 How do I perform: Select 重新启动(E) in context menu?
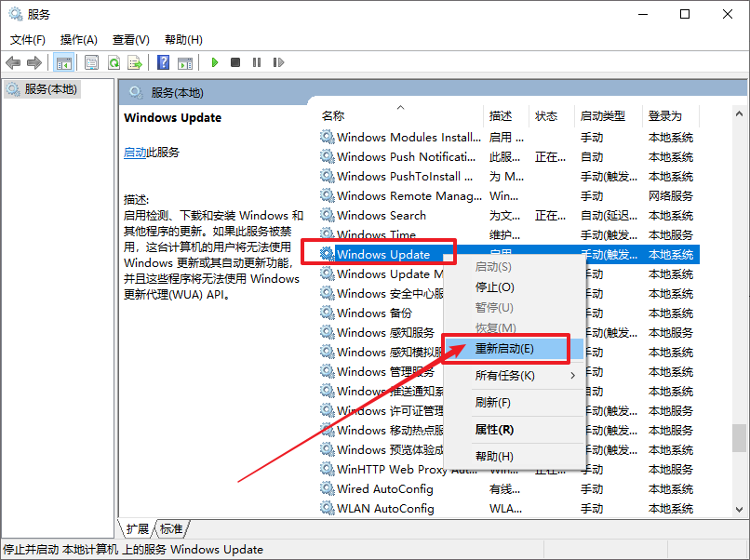coord(504,349)
